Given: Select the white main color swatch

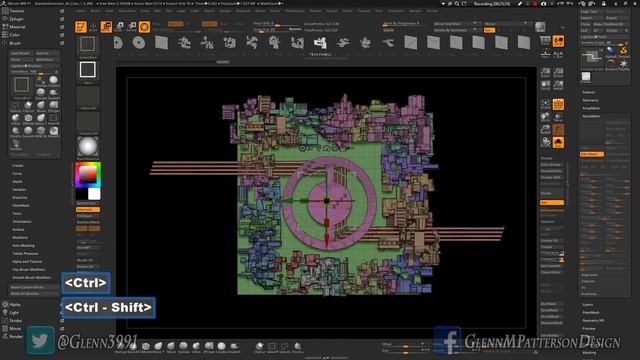Looking at the screenshot, I should (x=94, y=194).
